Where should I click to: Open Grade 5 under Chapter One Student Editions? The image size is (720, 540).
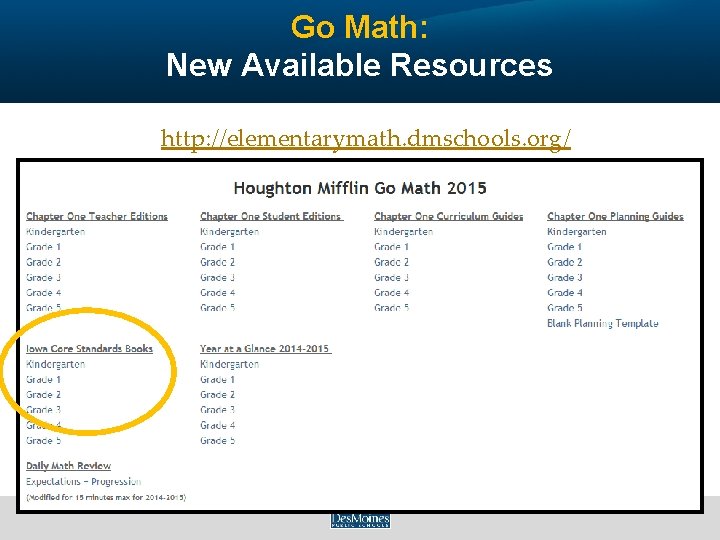218,308
